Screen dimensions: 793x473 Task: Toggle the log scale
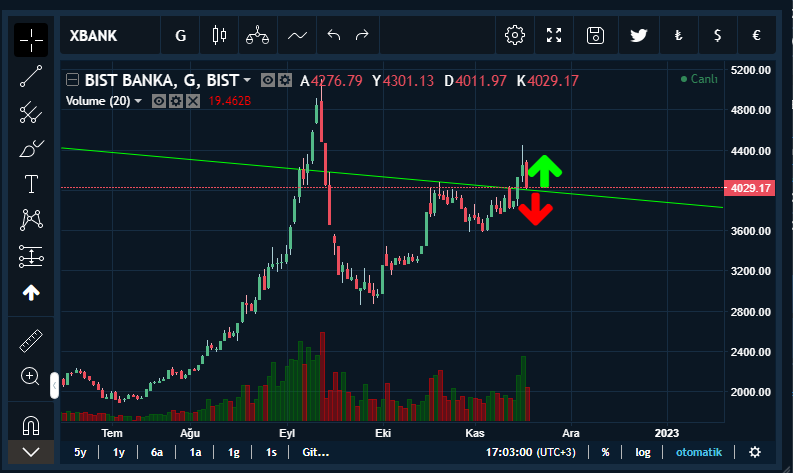point(643,452)
